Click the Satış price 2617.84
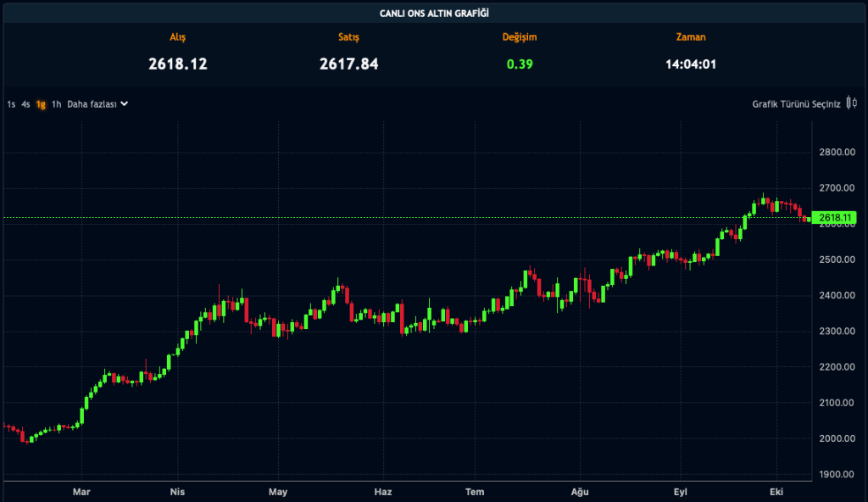Viewport: 868px width, 502px height. pos(348,64)
